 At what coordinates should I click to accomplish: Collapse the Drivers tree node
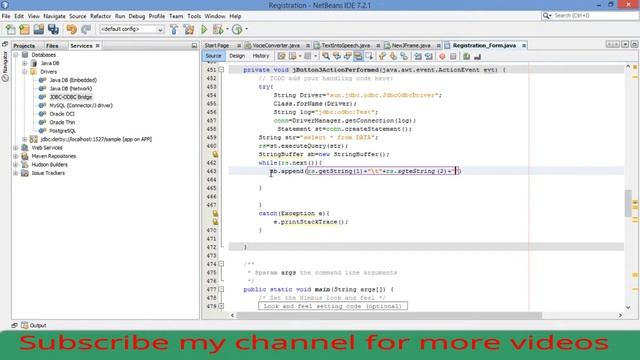click(x=24, y=72)
